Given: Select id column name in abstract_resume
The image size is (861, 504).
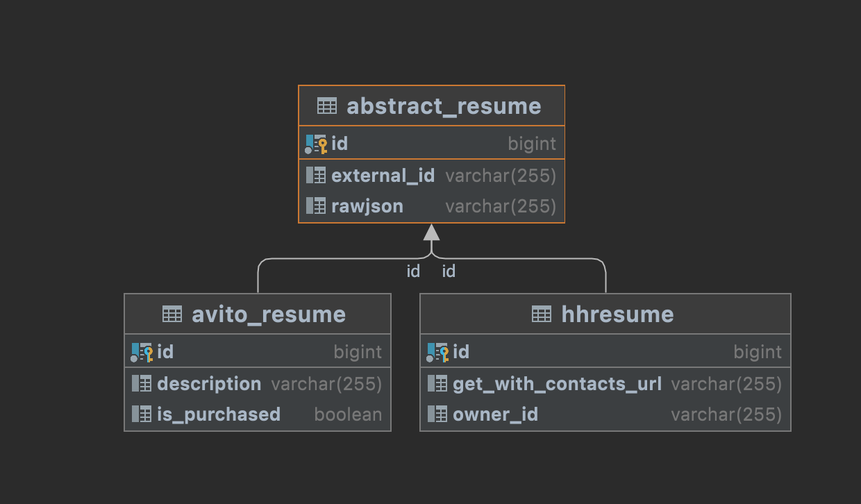Looking at the screenshot, I should click(340, 144).
